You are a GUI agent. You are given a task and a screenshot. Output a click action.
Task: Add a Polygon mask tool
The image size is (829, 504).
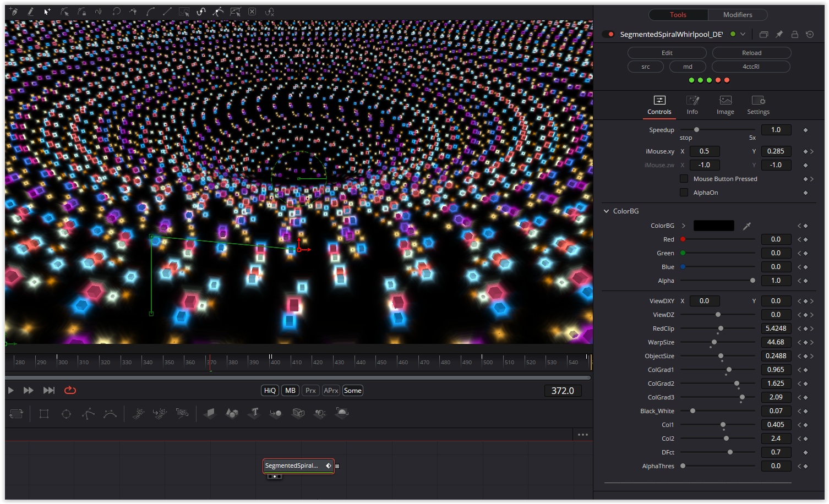(x=88, y=414)
